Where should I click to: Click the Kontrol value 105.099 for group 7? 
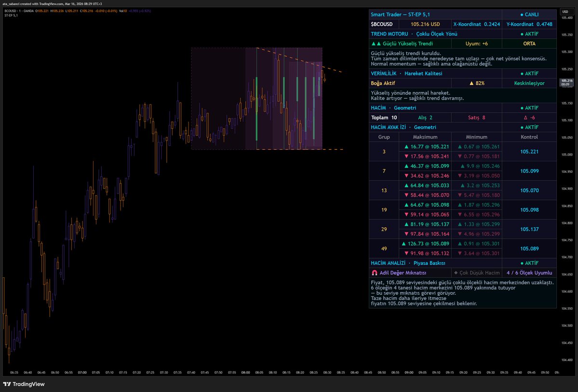point(529,171)
